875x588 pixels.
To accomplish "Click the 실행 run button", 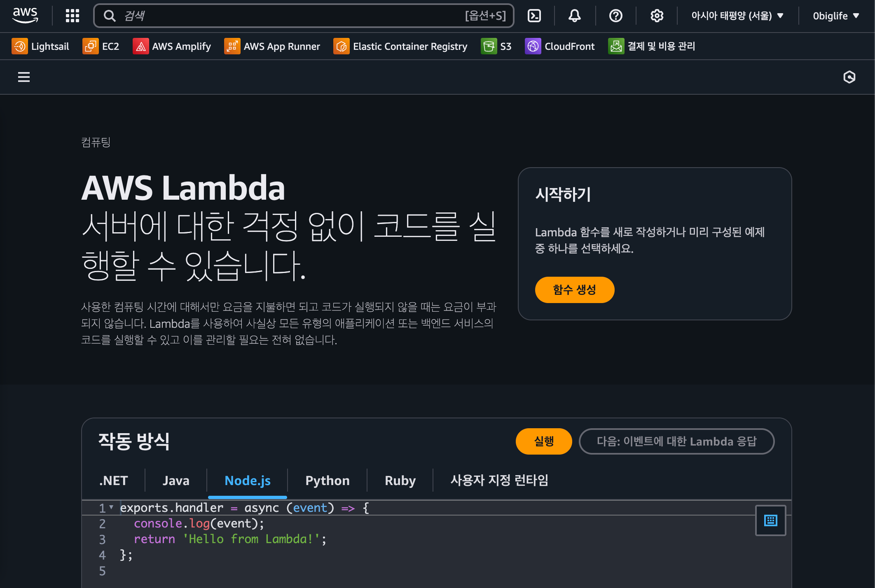I will (543, 441).
